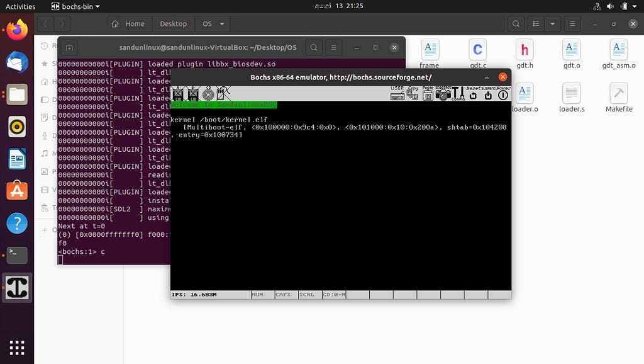This screenshot has height=364, width=644.
Task: Click the Files search icon
Action: click(516, 24)
